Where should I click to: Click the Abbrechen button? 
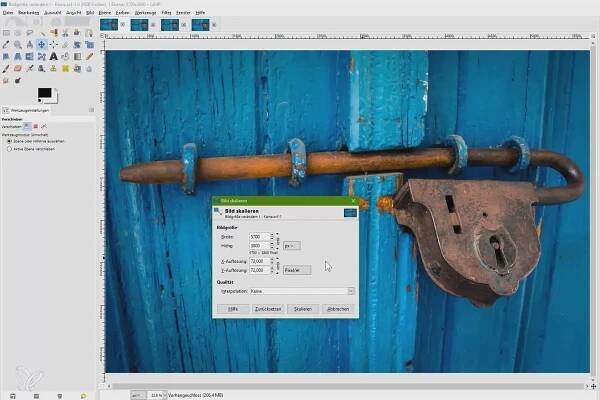tap(337, 309)
